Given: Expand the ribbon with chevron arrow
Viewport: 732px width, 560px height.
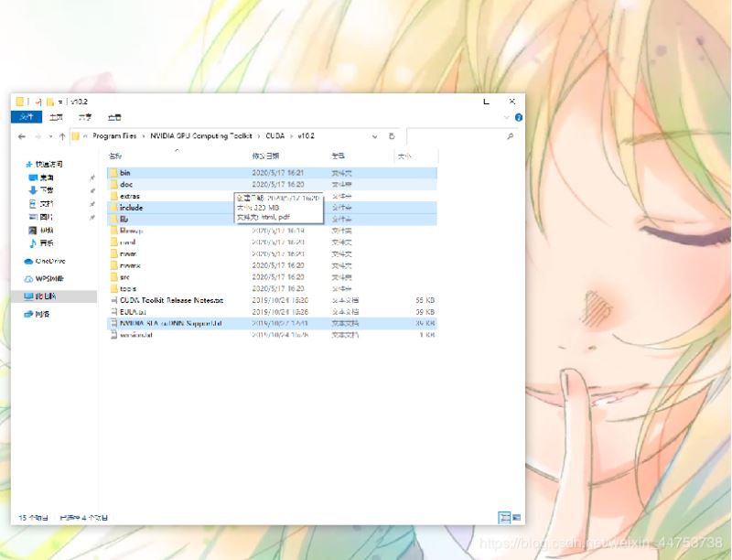Looking at the screenshot, I should 508,118.
